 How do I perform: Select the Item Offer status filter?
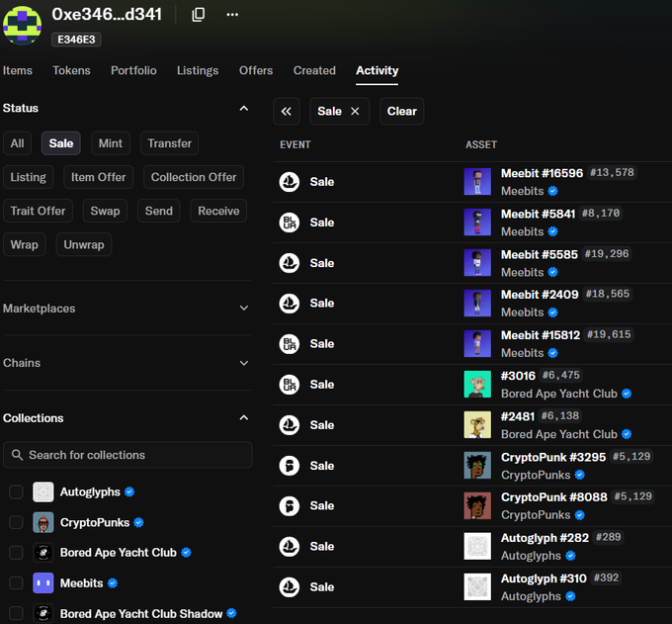99,177
